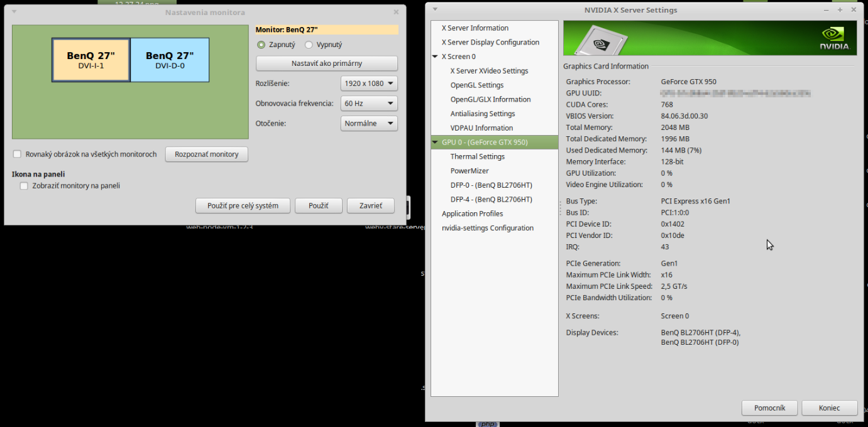Viewport: 868px width, 427px height.
Task: Open the Rozlíšenie 1920 x 1080 dropdown
Action: 369,84
